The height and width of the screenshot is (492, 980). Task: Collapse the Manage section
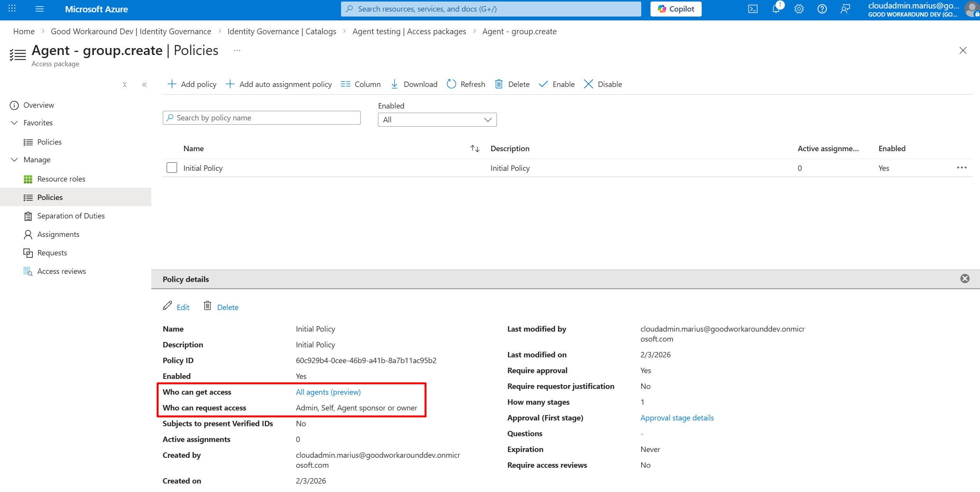(x=14, y=160)
